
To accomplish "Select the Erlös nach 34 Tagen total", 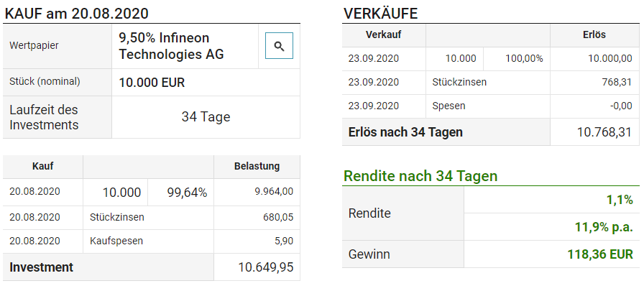I will 491,132.
